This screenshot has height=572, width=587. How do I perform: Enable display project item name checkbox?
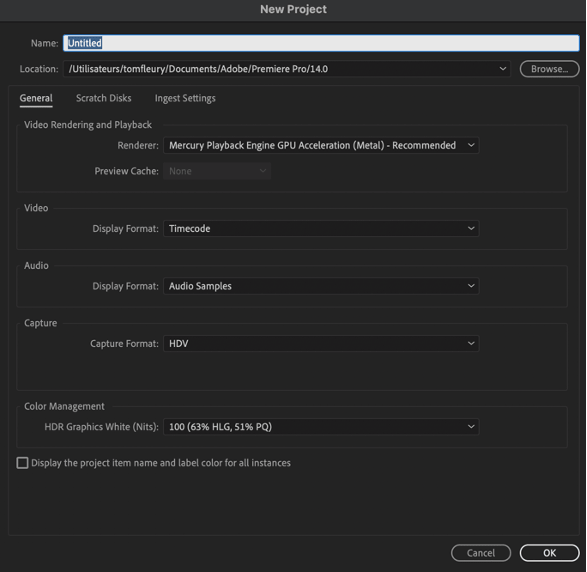(x=22, y=463)
